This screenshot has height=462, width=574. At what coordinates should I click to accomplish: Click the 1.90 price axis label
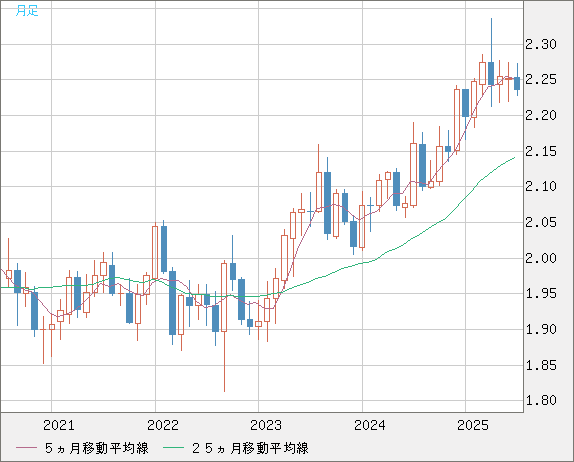click(x=541, y=329)
